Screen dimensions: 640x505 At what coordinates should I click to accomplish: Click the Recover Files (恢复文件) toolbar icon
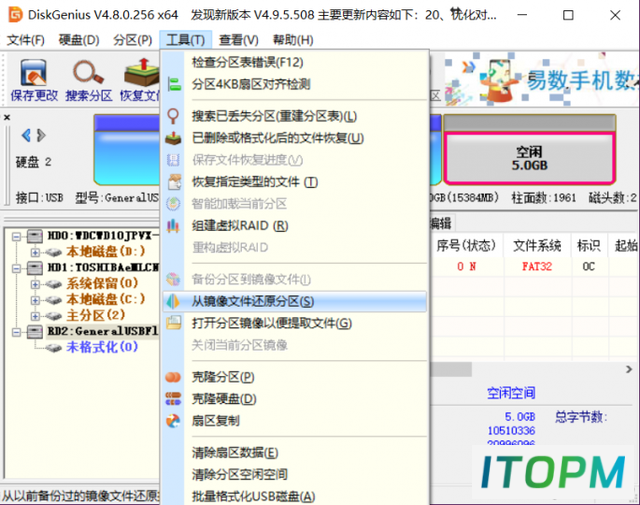tap(142, 72)
